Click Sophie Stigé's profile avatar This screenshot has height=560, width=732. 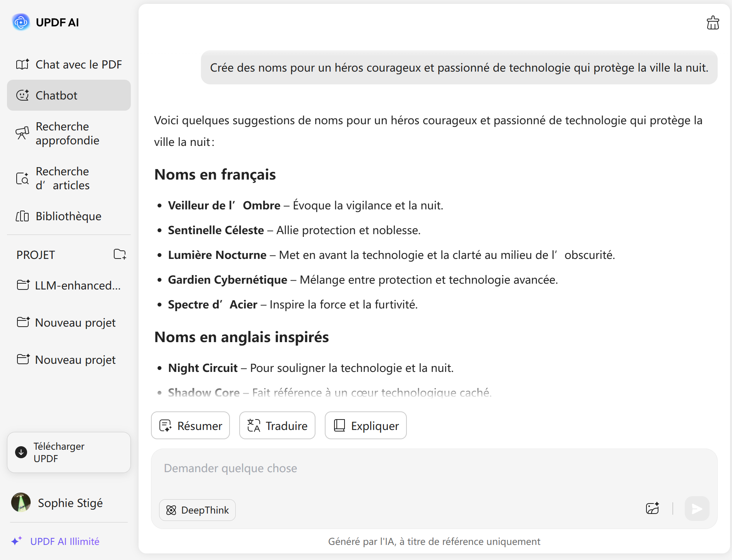pos(21,502)
